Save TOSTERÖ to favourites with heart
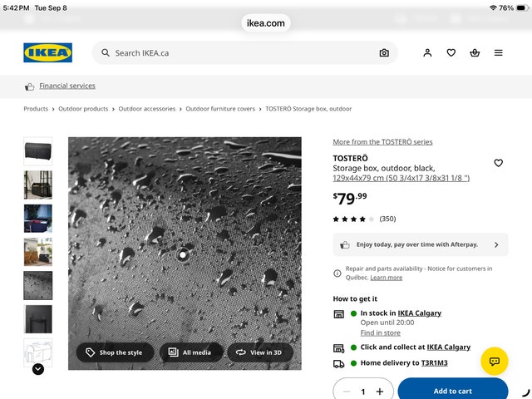This screenshot has width=532, height=399. (498, 163)
